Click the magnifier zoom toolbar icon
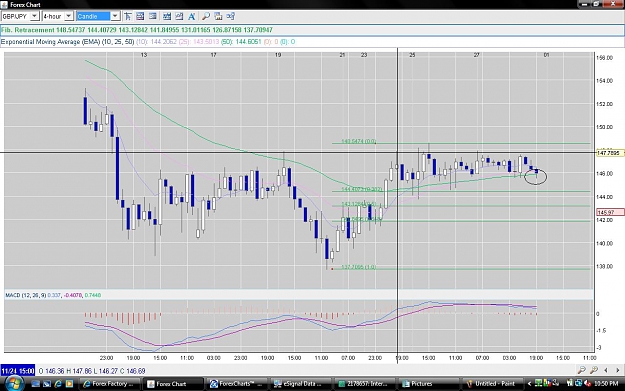Viewport: 625px width, 391px height. pos(206,16)
